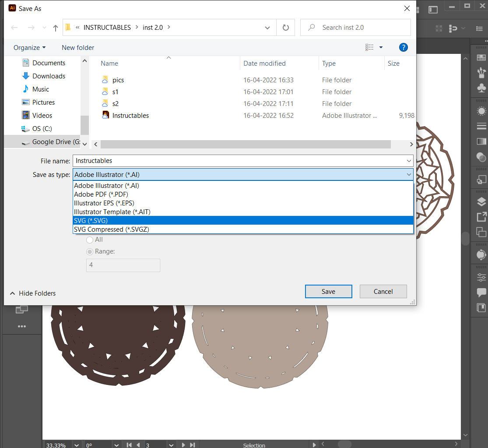Open the Properties panel sliders icon
The width and height of the screenshot is (488, 448).
tap(481, 277)
